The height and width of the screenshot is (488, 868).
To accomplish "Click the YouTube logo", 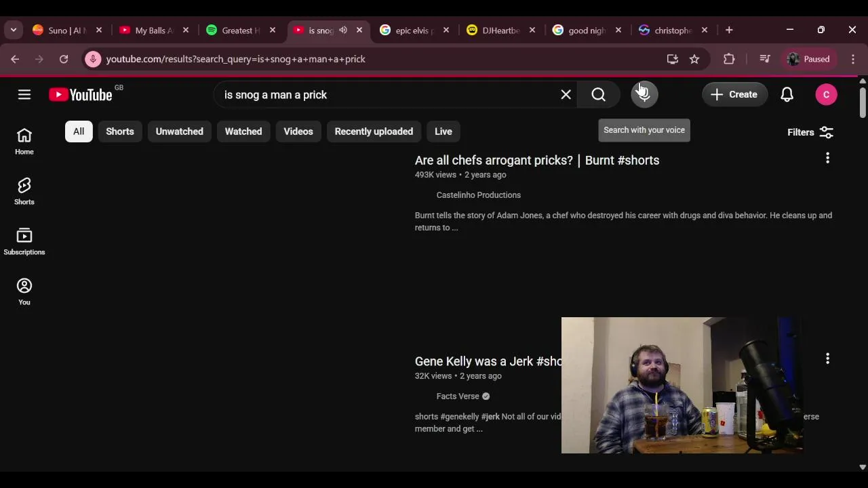I will (81, 95).
